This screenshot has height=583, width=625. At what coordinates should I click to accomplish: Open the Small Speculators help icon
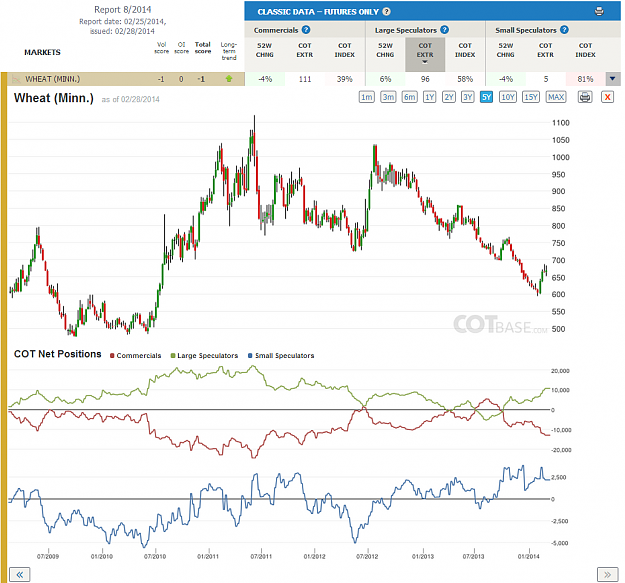pos(564,30)
